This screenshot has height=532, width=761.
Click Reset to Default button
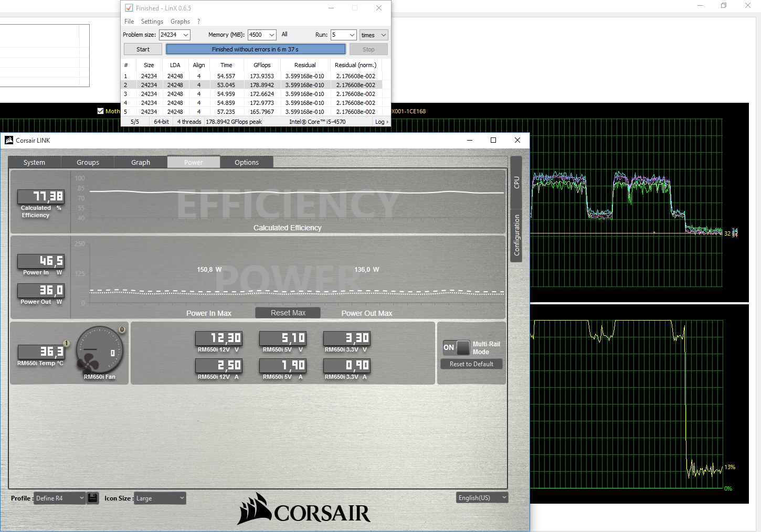click(x=471, y=364)
